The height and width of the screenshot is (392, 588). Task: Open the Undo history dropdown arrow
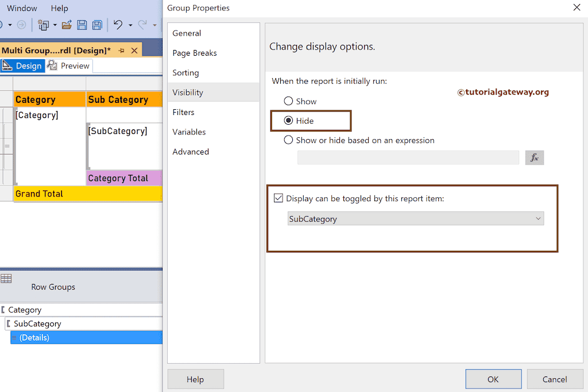pos(130,25)
